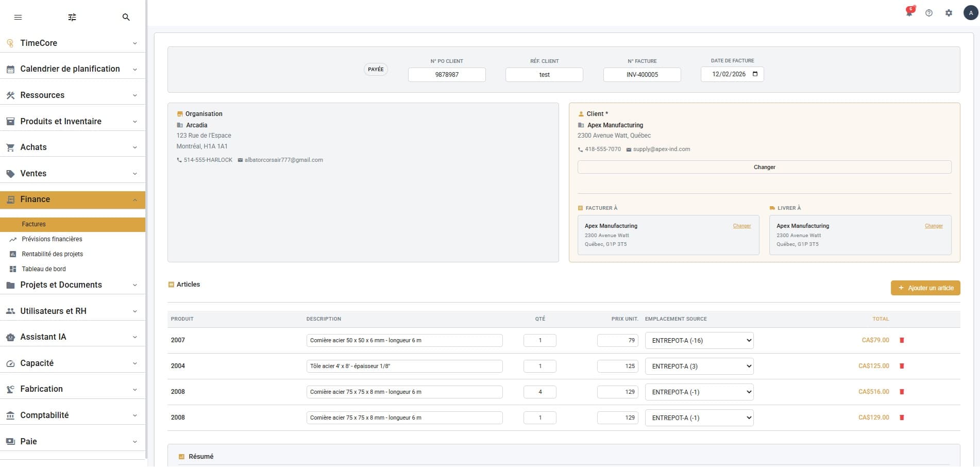
Task: Click the N° PO client field
Action: click(x=447, y=75)
